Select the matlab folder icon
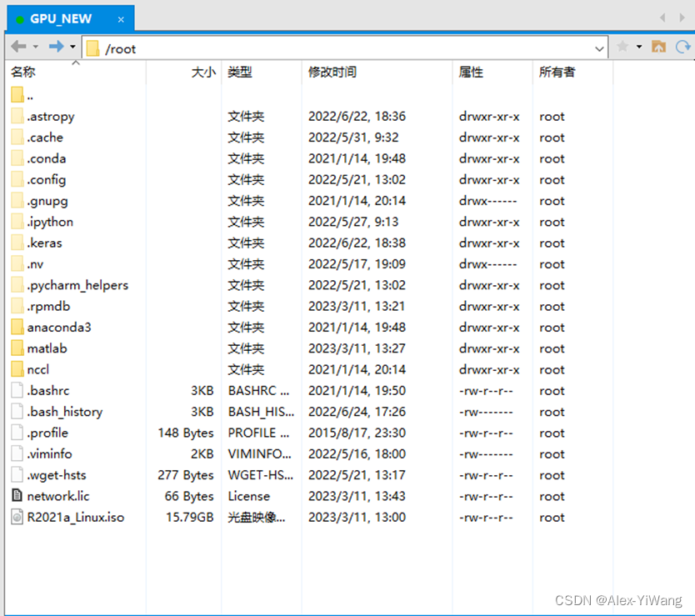Screen dimensions: 695x616 click(x=17, y=348)
